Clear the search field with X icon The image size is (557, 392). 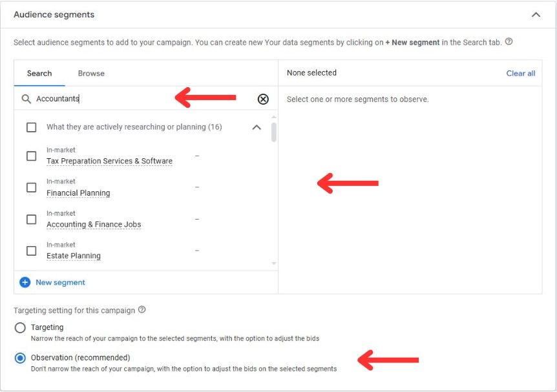click(x=263, y=99)
